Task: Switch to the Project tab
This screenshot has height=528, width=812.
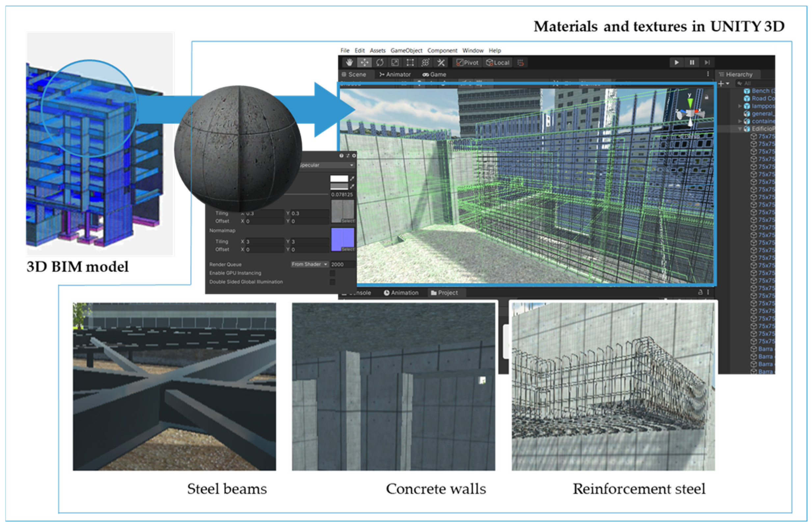Action: [x=444, y=293]
